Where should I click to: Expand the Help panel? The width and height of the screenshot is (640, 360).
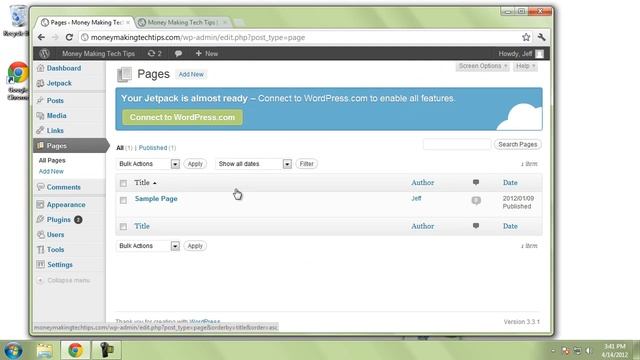pos(525,66)
